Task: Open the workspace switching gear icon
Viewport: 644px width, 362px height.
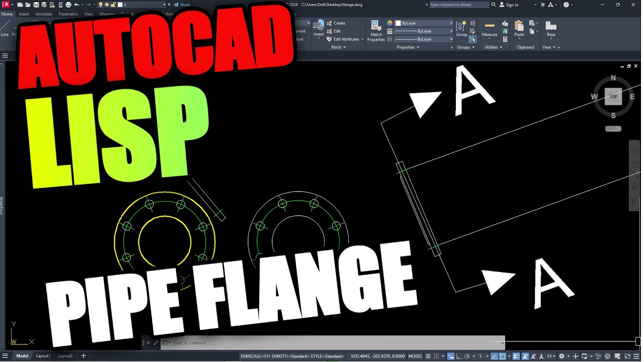Action: tap(561, 356)
